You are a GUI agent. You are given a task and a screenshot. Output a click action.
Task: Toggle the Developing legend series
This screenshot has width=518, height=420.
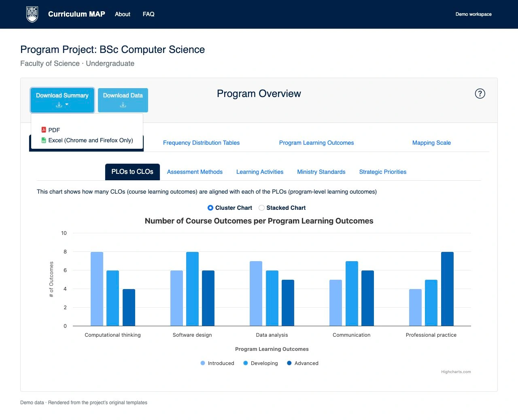pos(261,363)
